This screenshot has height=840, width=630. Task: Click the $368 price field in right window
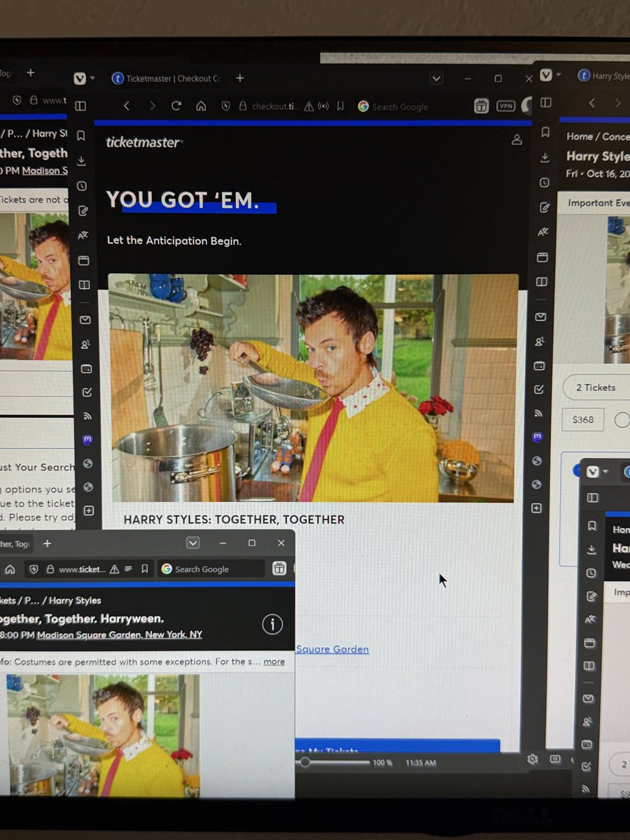(x=582, y=419)
